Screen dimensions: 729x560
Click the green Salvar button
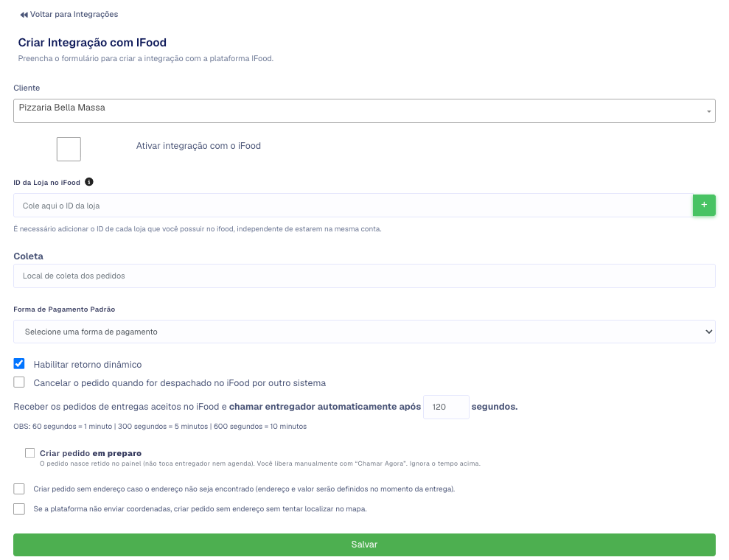pos(364,545)
